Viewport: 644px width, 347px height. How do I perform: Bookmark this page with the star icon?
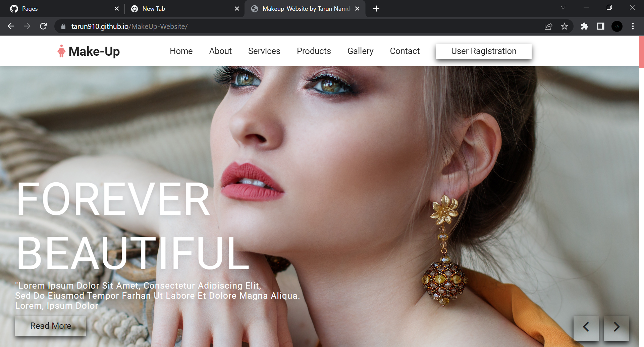pyautogui.click(x=565, y=26)
